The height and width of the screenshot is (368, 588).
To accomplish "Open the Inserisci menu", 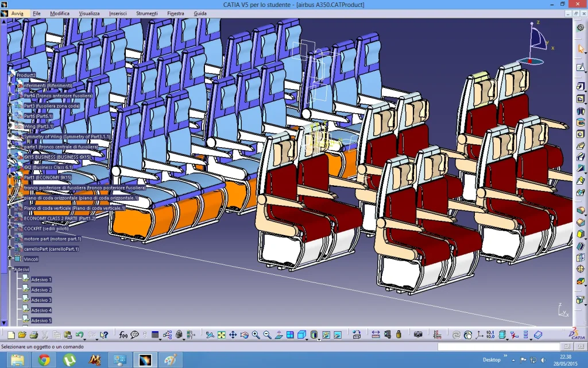I will 118,14.
